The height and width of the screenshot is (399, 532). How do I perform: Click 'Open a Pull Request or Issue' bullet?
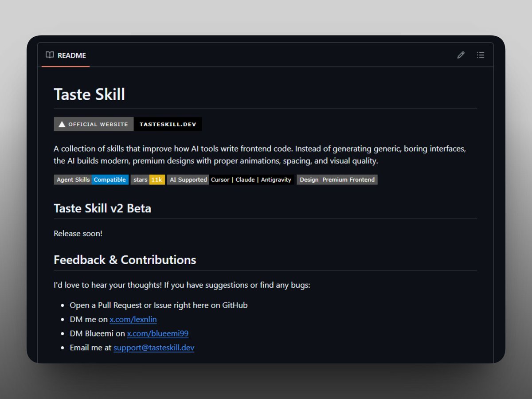pyautogui.click(x=159, y=305)
